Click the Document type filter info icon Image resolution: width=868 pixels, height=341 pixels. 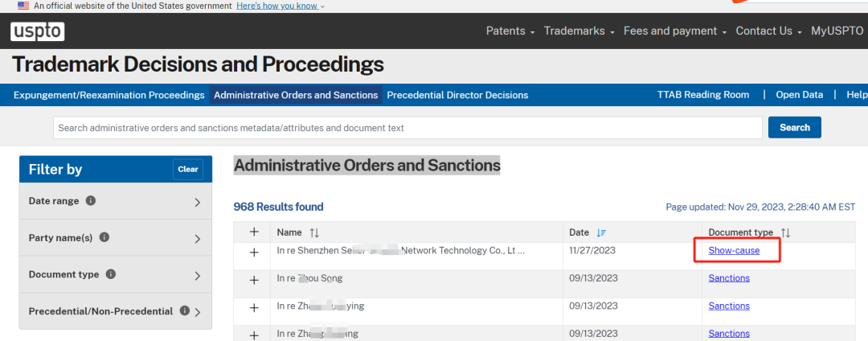(x=111, y=274)
